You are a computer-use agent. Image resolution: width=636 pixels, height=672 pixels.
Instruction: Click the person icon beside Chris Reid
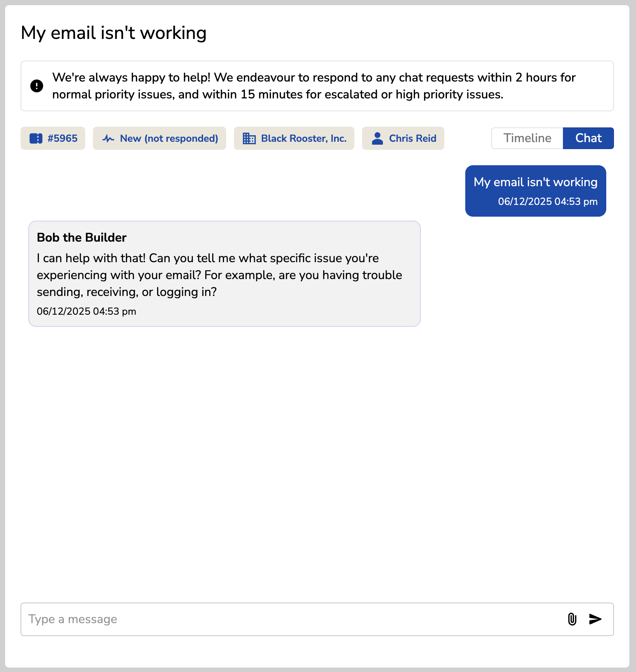coord(377,138)
